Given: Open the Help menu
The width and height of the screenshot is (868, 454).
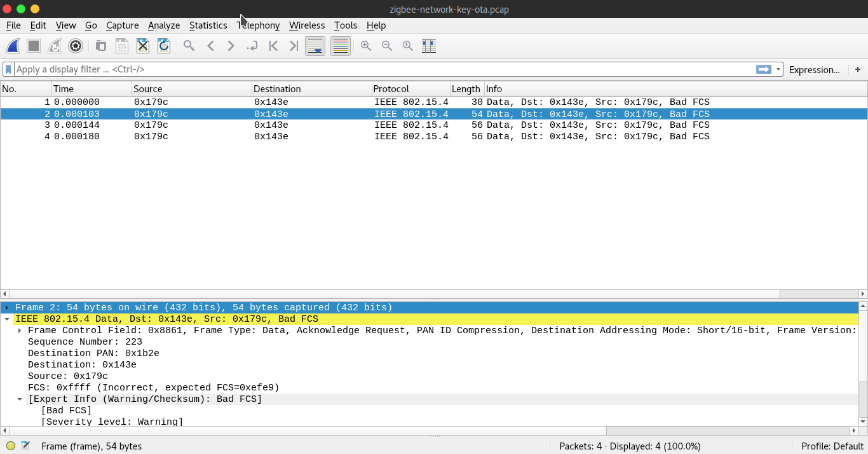Looking at the screenshot, I should point(376,25).
